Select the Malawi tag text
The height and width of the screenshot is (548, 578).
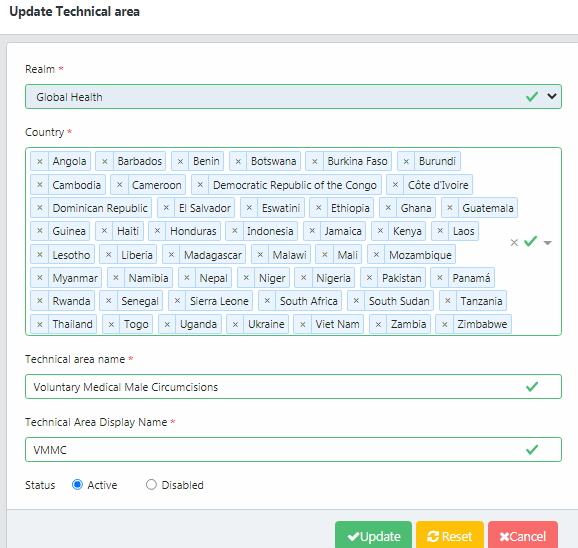pyautogui.click(x=289, y=255)
